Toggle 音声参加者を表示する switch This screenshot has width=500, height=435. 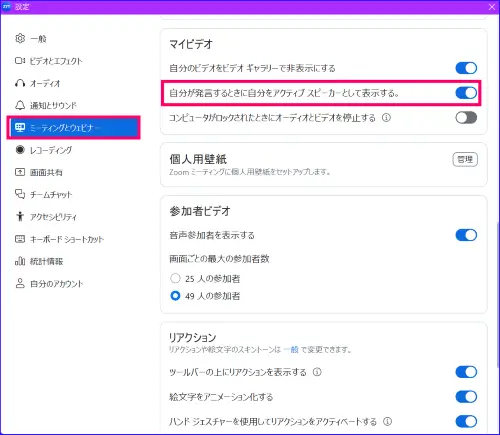pos(466,235)
